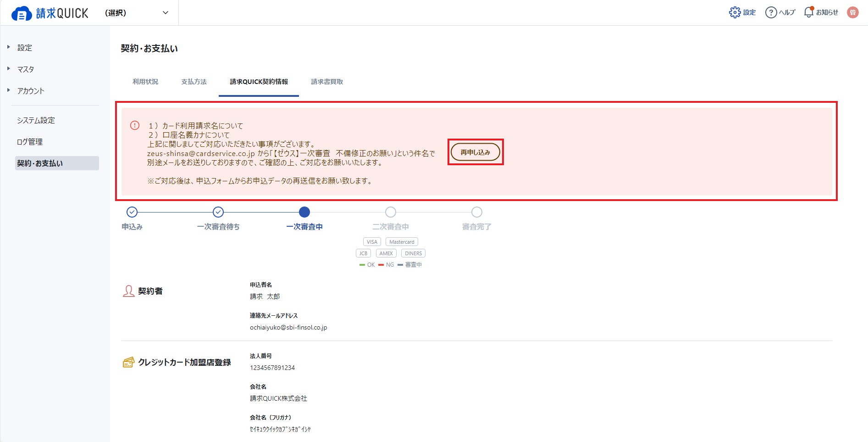Click the 契約・お支払い page heading
This screenshot has width=868, height=442.
(x=149, y=49)
